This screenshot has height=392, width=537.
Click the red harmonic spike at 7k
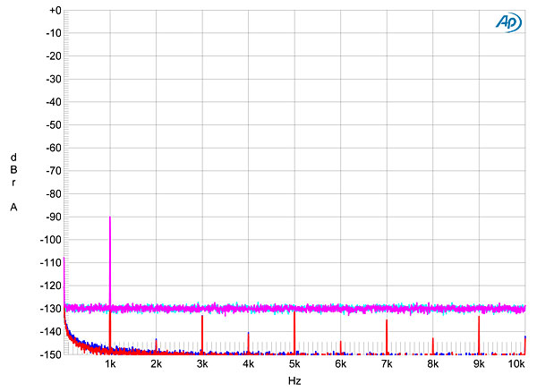(387, 337)
